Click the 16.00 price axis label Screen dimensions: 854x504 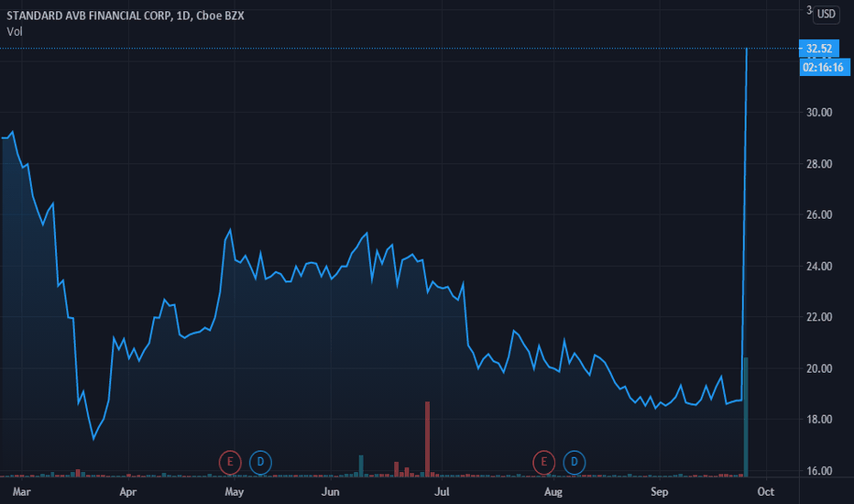tap(819, 471)
